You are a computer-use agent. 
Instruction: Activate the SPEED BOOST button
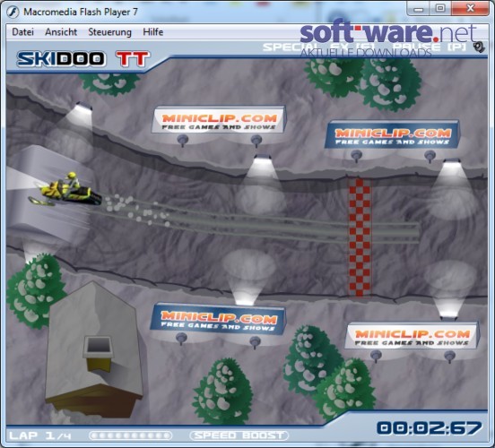pyautogui.click(x=239, y=435)
